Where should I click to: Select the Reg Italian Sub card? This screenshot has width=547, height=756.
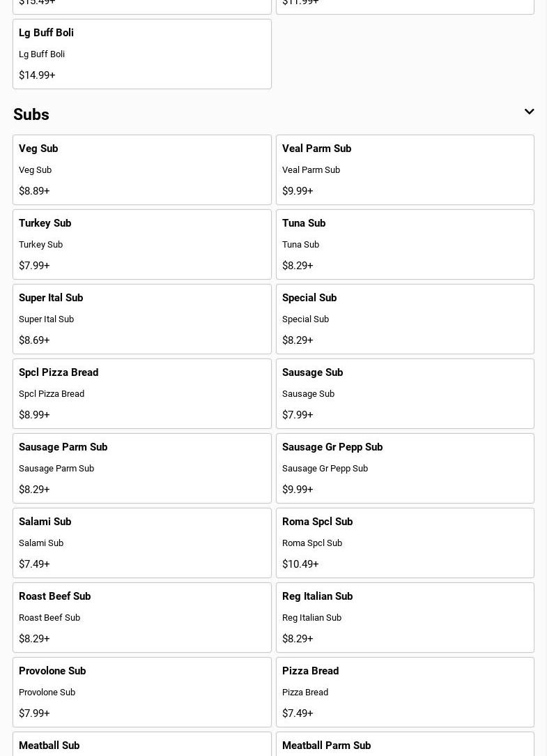(405, 617)
